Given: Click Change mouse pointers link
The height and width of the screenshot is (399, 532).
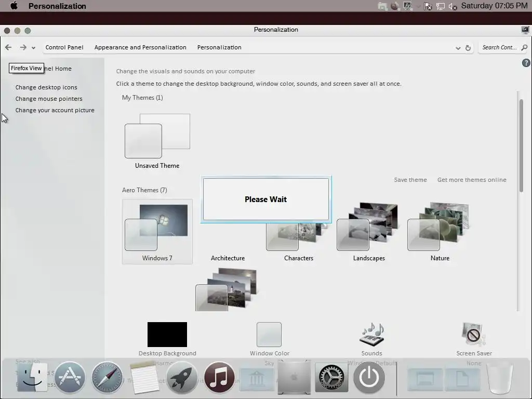Looking at the screenshot, I should click(49, 99).
